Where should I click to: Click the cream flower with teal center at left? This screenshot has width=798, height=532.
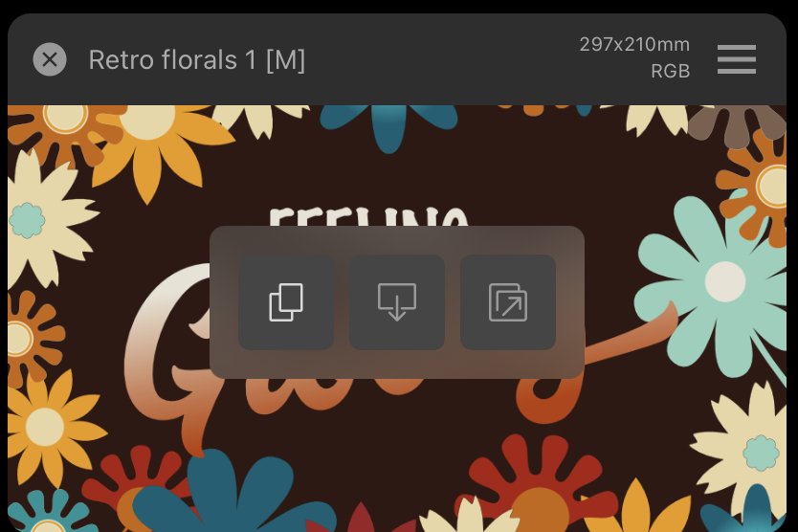click(43, 221)
